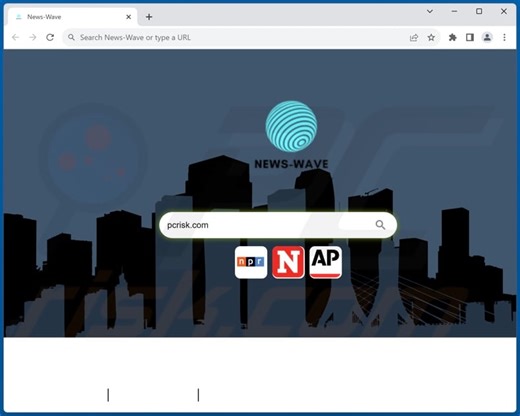Close the News-Wave tab
The image size is (520, 416).
pos(129,17)
